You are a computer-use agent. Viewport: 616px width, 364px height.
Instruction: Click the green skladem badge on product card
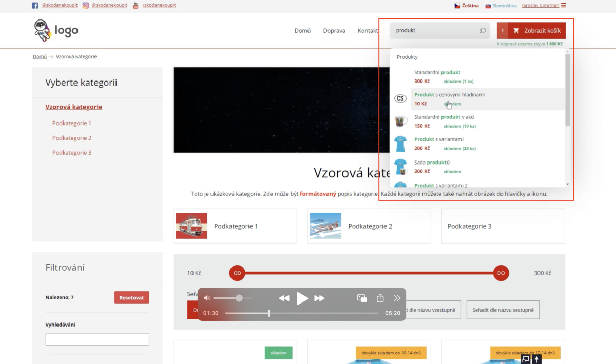[x=279, y=353]
